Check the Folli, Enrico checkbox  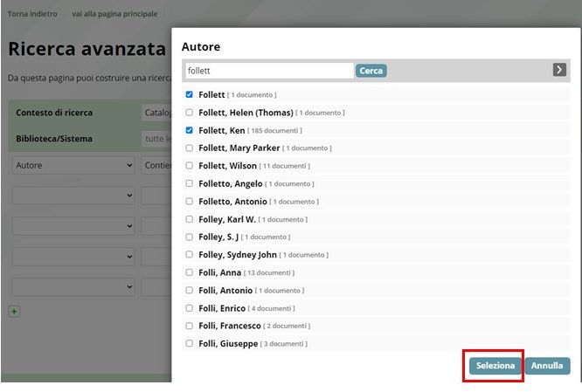coord(190,308)
